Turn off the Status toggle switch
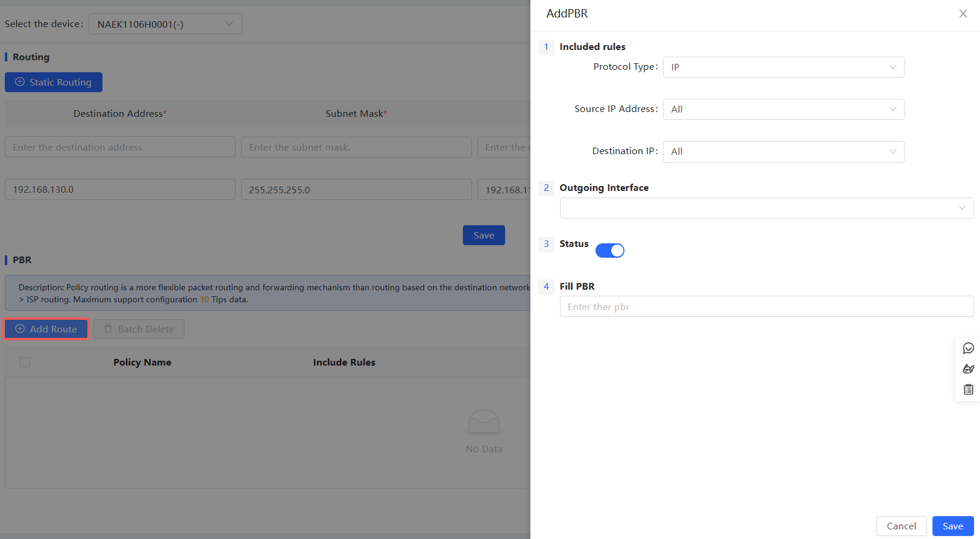Image resolution: width=980 pixels, height=539 pixels. click(x=609, y=251)
